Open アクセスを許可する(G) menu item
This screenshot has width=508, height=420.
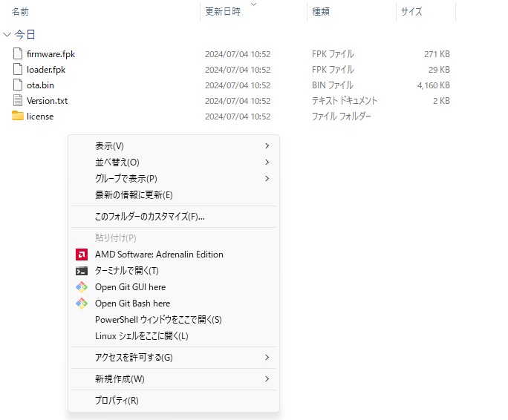coord(174,357)
